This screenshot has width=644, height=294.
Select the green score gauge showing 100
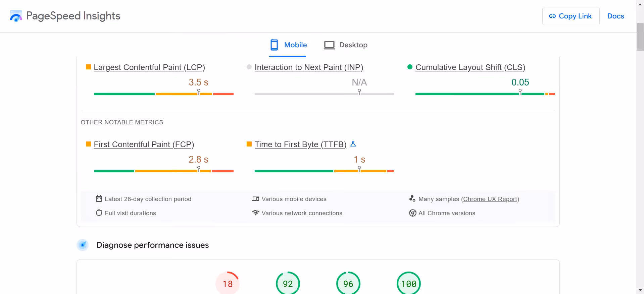tap(409, 284)
